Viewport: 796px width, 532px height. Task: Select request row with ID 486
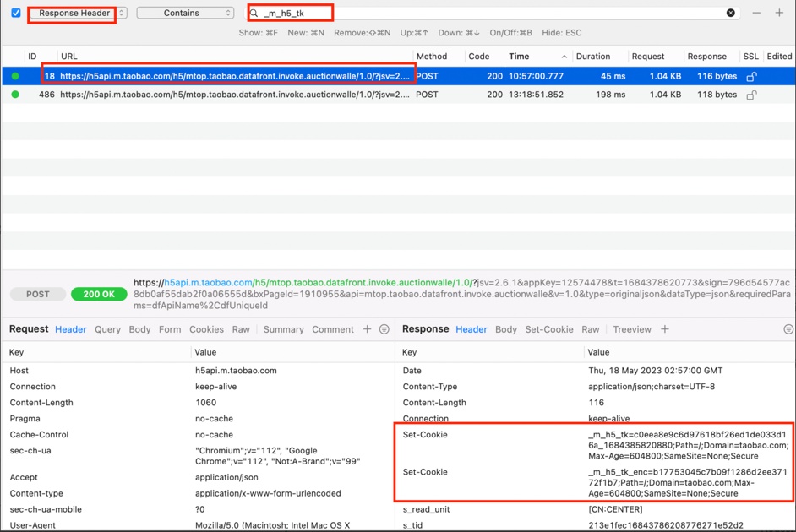[398, 95]
